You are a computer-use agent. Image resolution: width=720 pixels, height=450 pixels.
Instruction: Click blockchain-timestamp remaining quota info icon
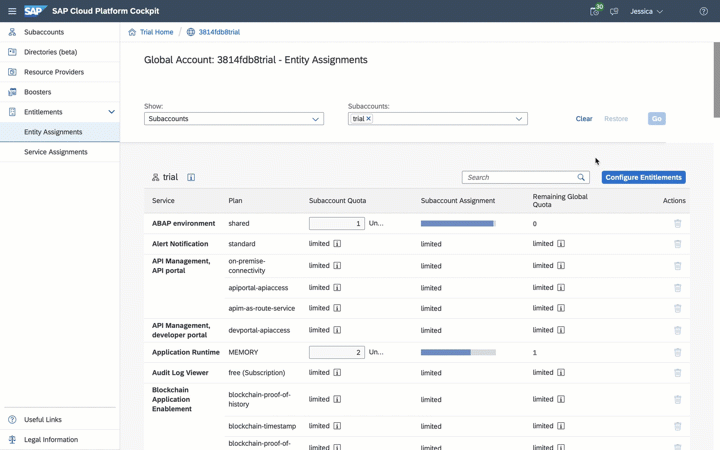[561, 426]
